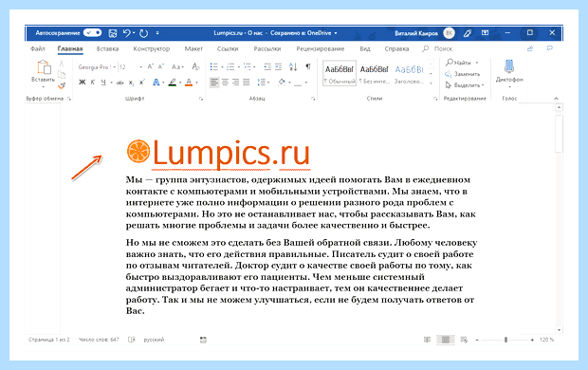This screenshot has height=370, width=588.
Task: Increase font size with the larger A icon
Action: pos(151,66)
